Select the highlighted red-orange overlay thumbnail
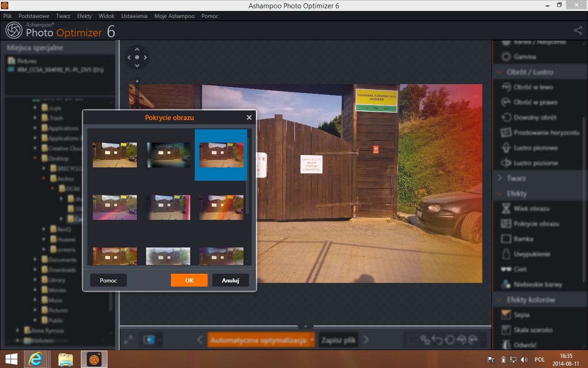This screenshot has height=368, width=588. coord(221,155)
